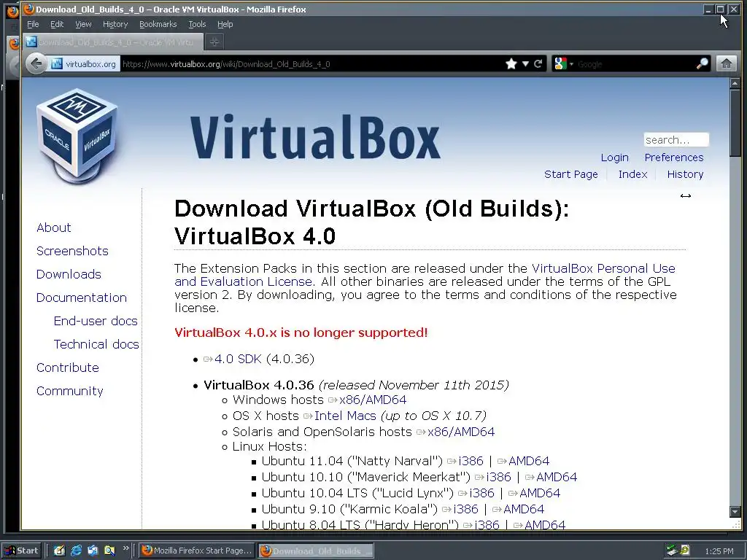The height and width of the screenshot is (560, 747).
Task: Go to the Downloads sidebar link
Action: click(69, 274)
